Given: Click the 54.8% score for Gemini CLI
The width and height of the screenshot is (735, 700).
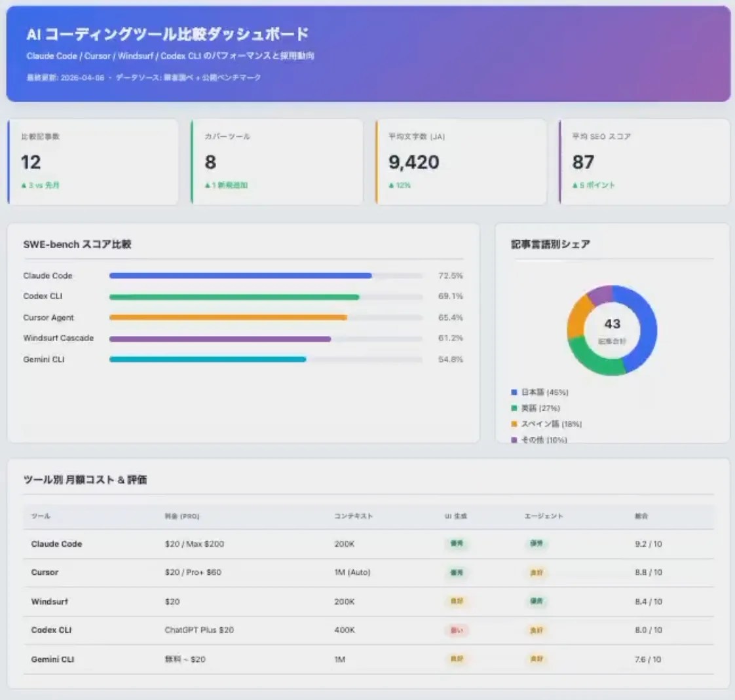Looking at the screenshot, I should point(451,359).
